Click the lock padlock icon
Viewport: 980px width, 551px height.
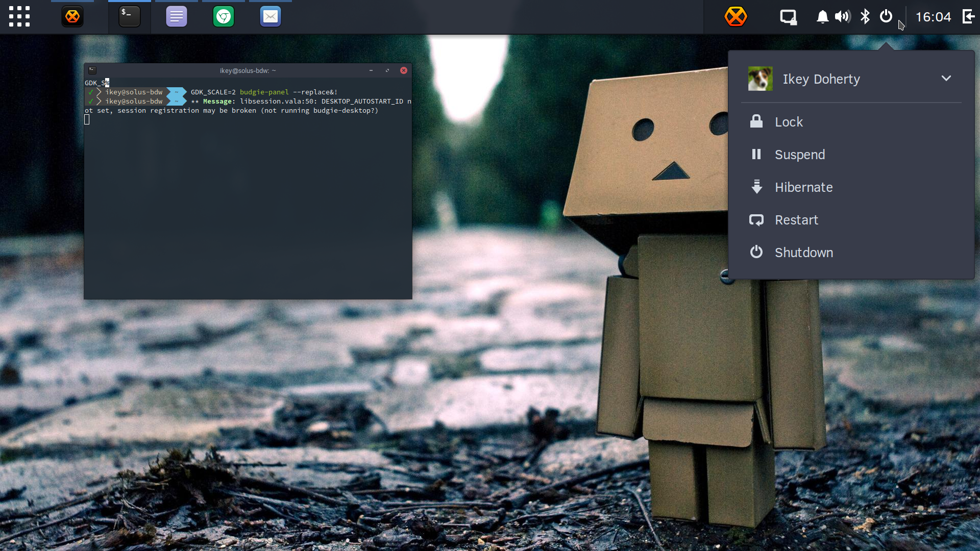pyautogui.click(x=756, y=121)
